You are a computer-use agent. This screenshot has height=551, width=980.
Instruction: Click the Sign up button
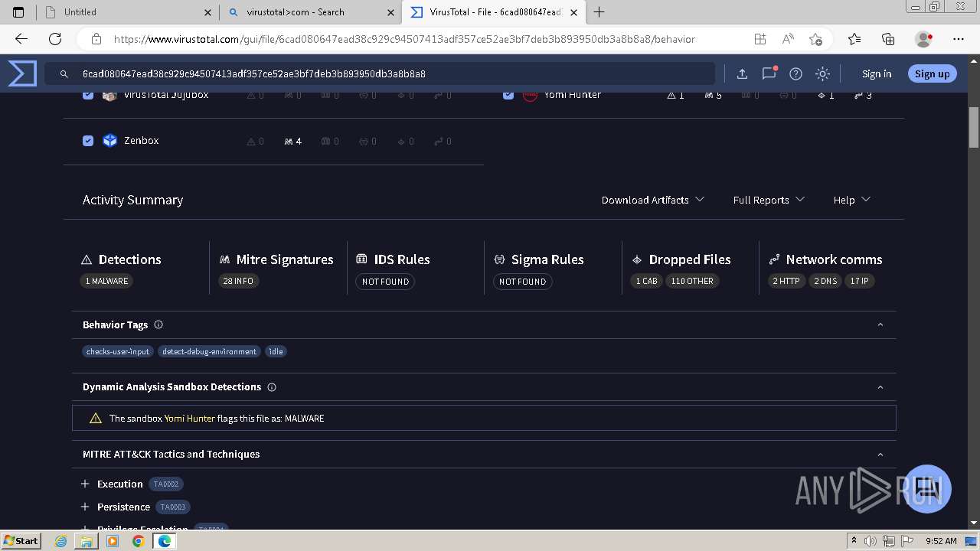tap(932, 74)
